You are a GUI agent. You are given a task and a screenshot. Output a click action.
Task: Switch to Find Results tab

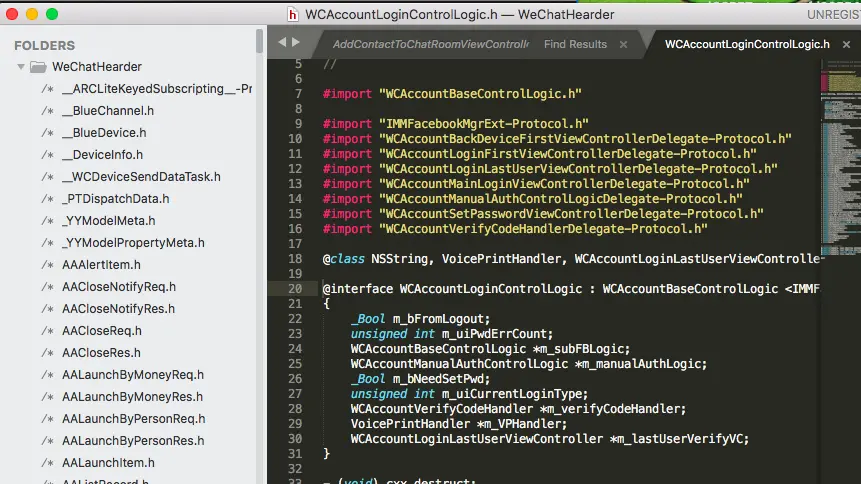pos(575,44)
